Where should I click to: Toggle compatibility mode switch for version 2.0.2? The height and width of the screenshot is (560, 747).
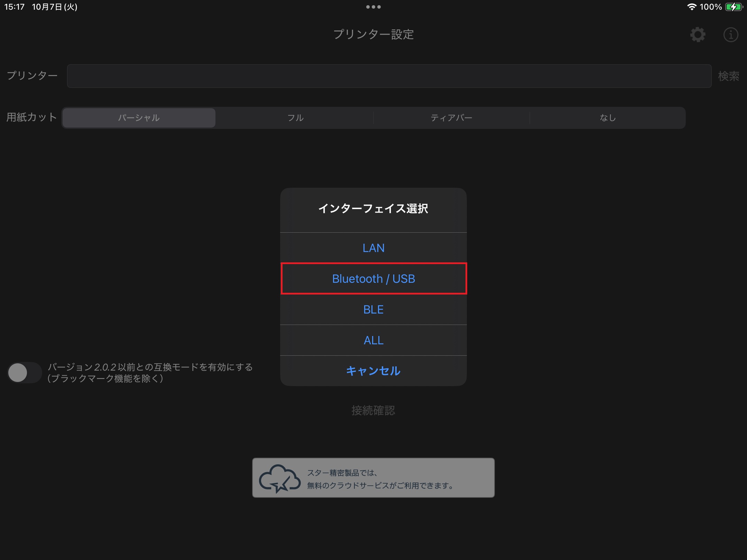tap(24, 372)
